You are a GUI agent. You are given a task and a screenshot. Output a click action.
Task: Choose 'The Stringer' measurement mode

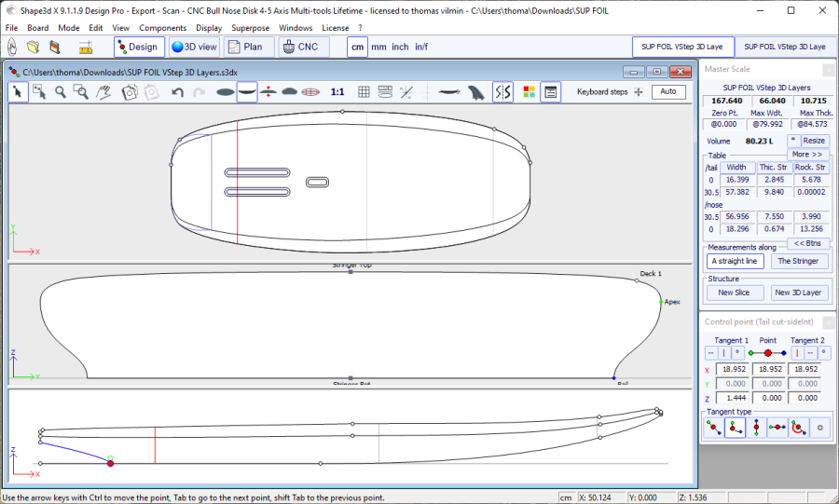[x=798, y=262]
